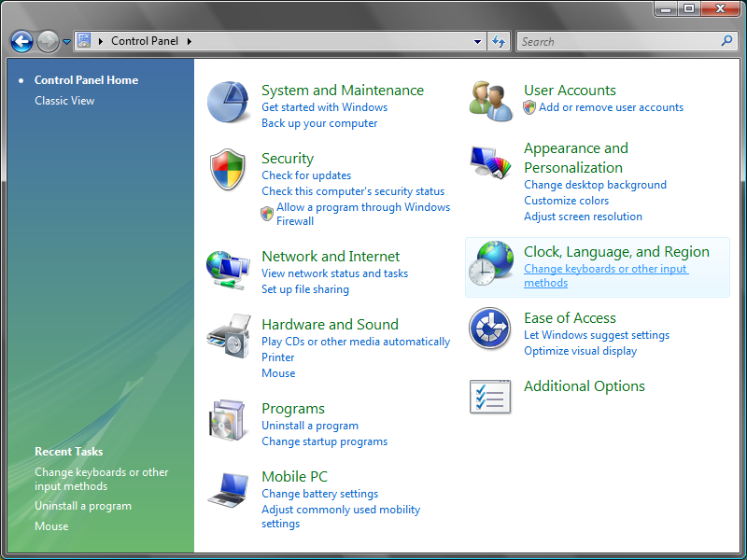Click Adjust screen resolution
Screen dimensions: 747x560
(583, 217)
